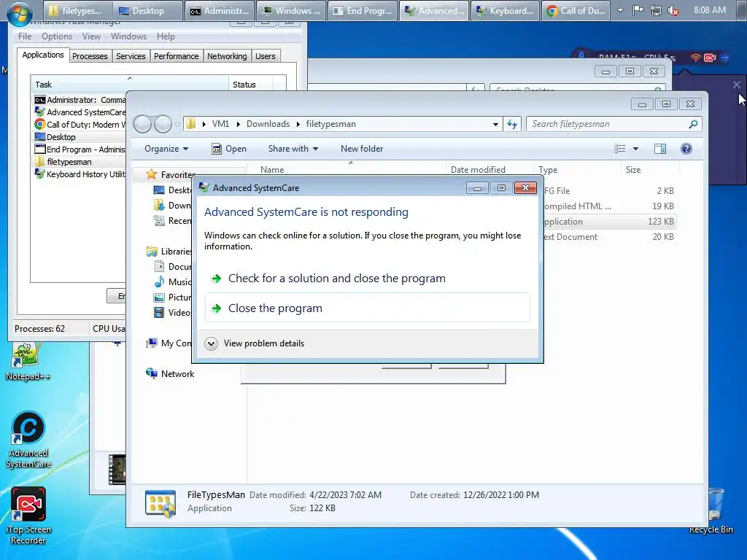Sort by Task column header
The image size is (747, 560).
tap(129, 85)
